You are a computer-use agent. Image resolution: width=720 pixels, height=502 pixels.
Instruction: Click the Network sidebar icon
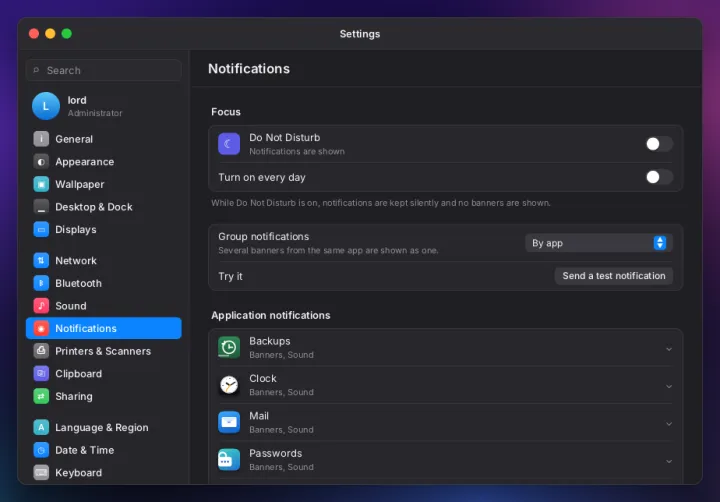coord(41,260)
